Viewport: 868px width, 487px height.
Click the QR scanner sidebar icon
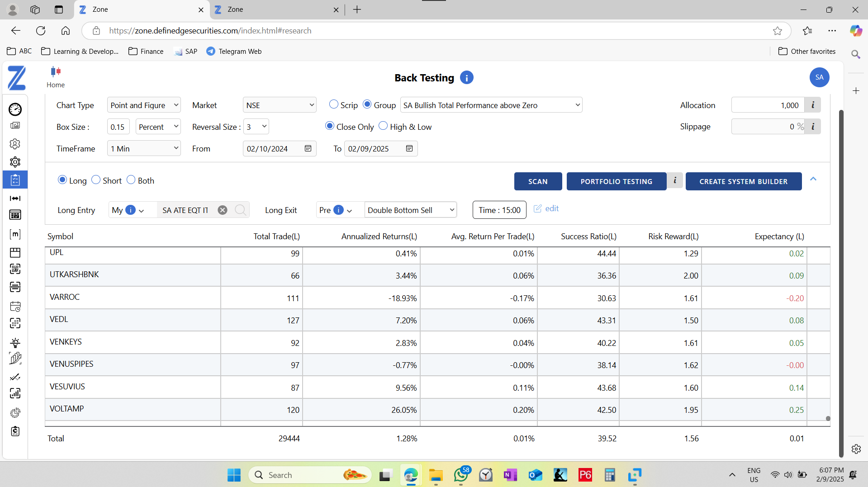click(15, 269)
